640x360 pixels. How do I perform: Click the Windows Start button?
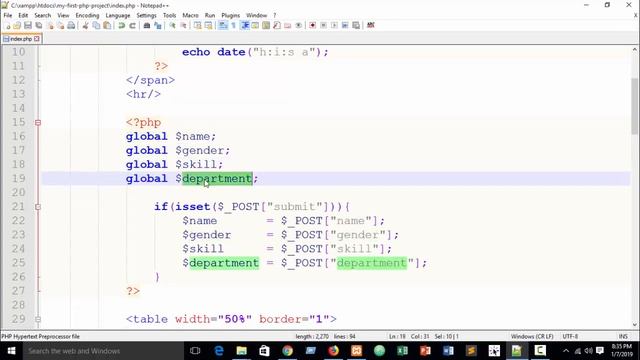click(x=11, y=351)
